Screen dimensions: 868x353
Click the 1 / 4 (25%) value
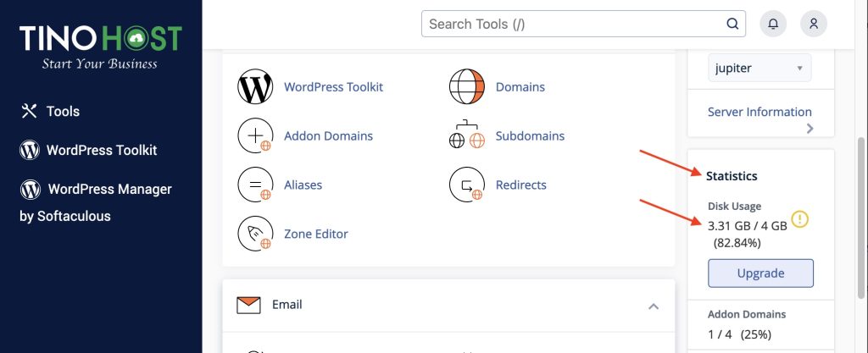point(739,334)
